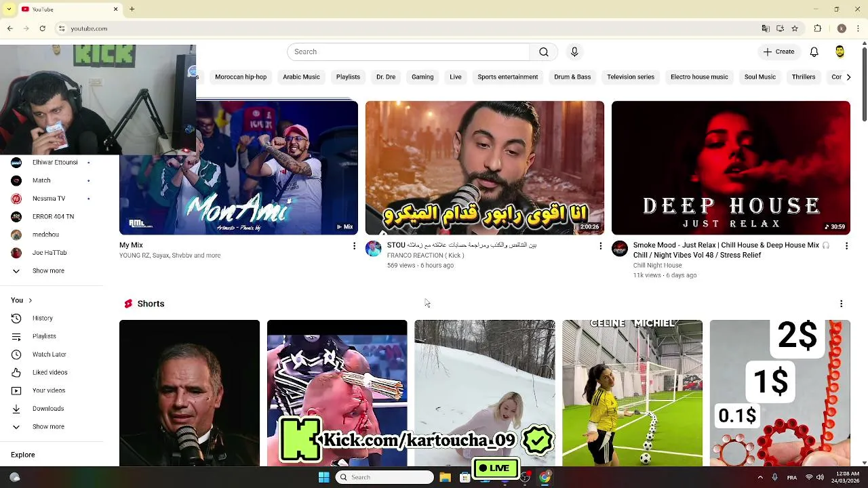Open a new browser tab
This screenshot has width=868, height=488.
pyautogui.click(x=132, y=9)
